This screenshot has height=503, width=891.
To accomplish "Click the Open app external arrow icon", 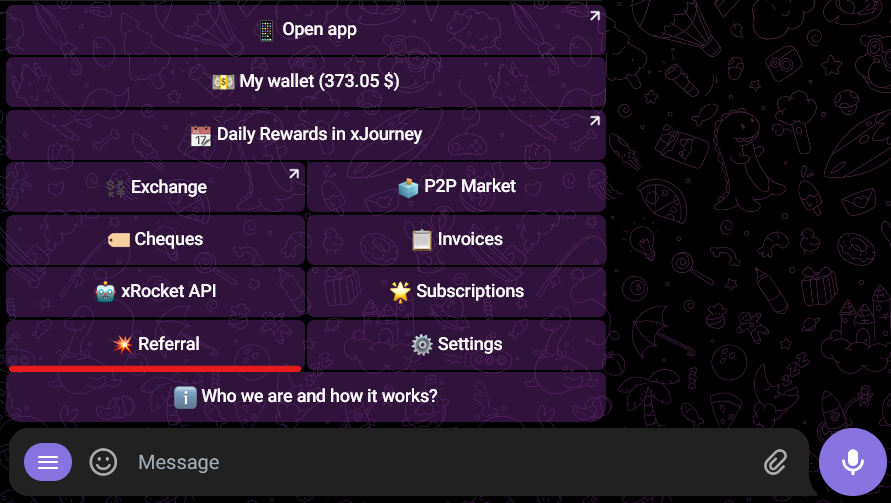I will (x=594, y=16).
